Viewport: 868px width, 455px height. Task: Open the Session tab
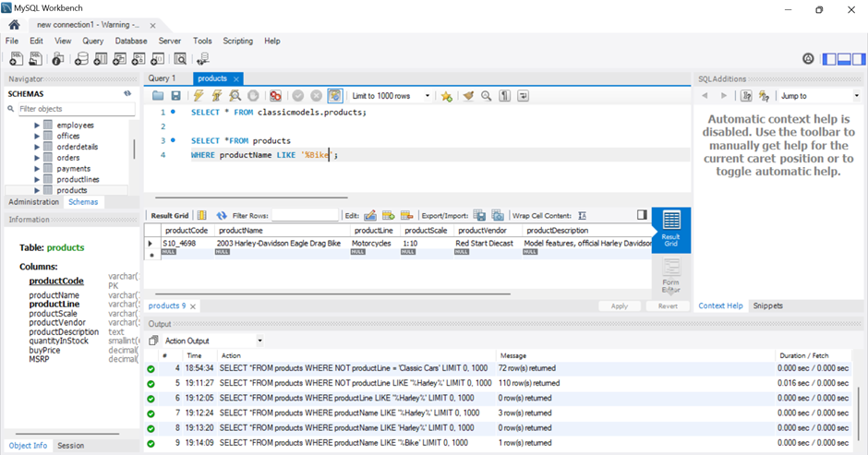(71, 446)
